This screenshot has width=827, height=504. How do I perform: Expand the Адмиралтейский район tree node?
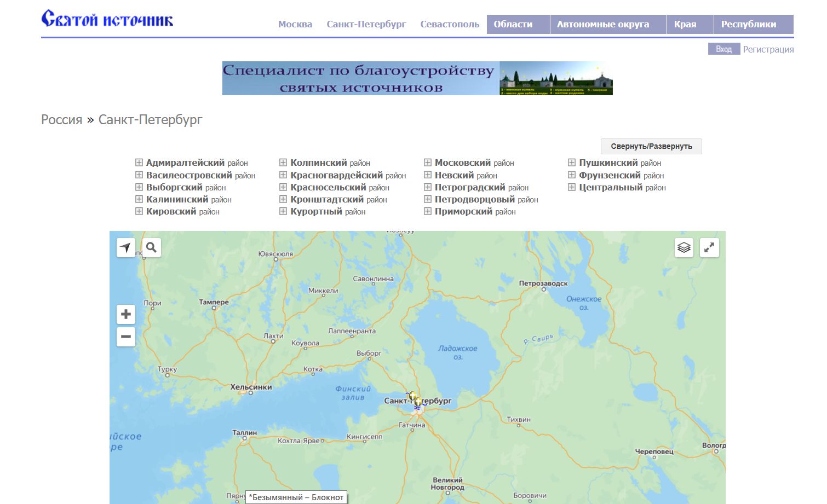[x=139, y=163]
